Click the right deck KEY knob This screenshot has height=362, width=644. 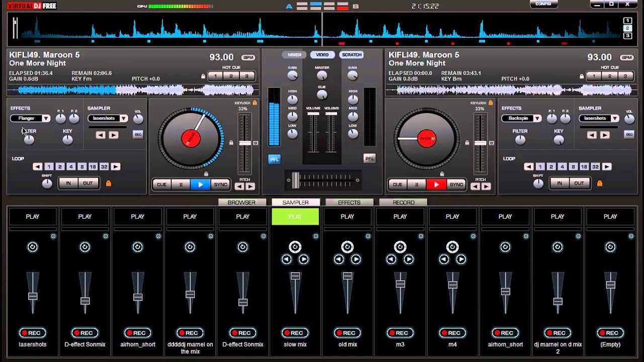[558, 140]
